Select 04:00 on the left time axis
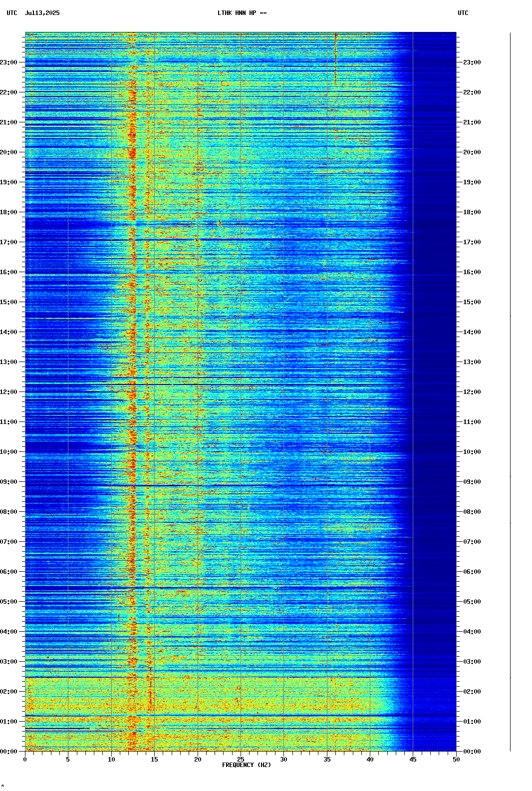Screen dimensions: 532x791 [8, 632]
